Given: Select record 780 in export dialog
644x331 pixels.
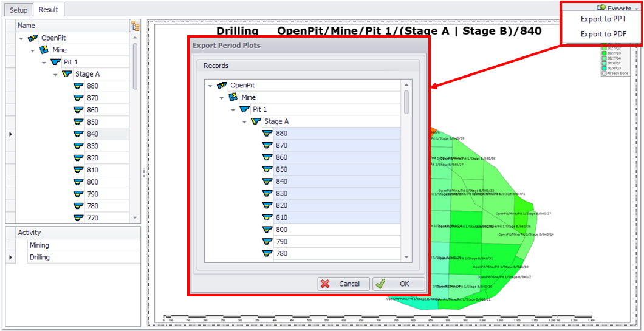Looking at the screenshot, I should coord(337,253).
